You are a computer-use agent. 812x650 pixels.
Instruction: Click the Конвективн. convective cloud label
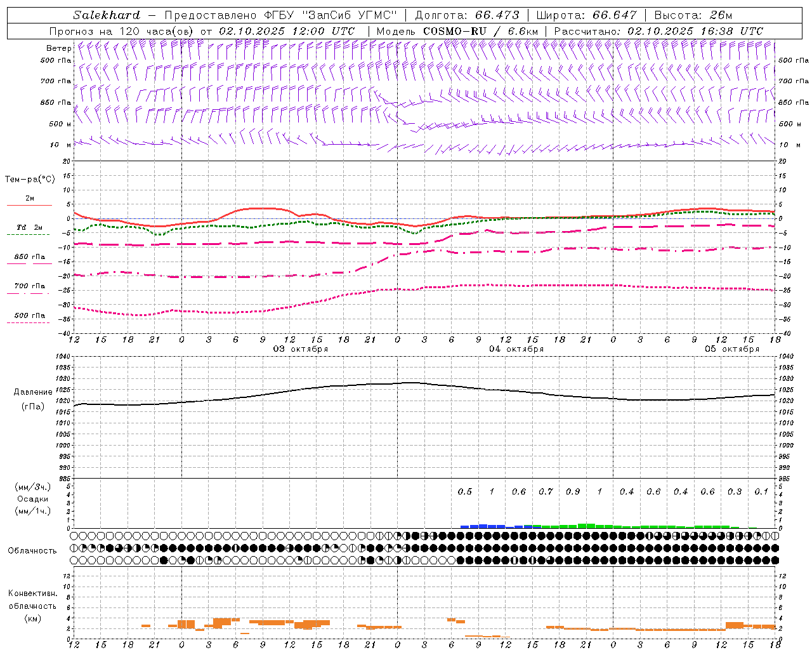click(x=32, y=594)
